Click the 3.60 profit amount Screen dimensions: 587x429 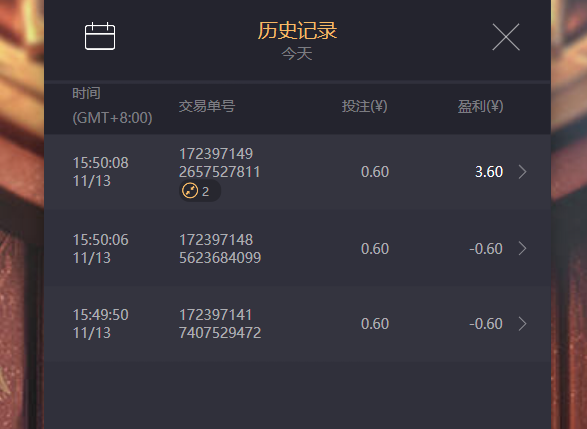[489, 172]
